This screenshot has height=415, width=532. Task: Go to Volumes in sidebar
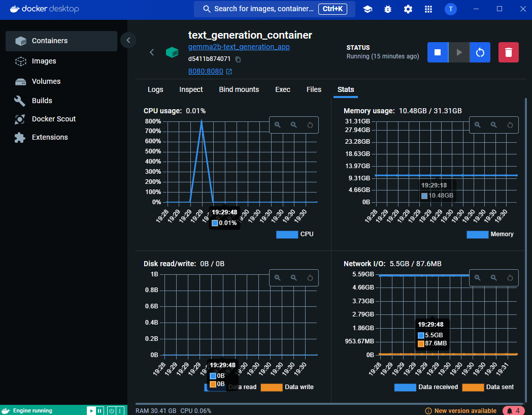pyautogui.click(x=61, y=81)
